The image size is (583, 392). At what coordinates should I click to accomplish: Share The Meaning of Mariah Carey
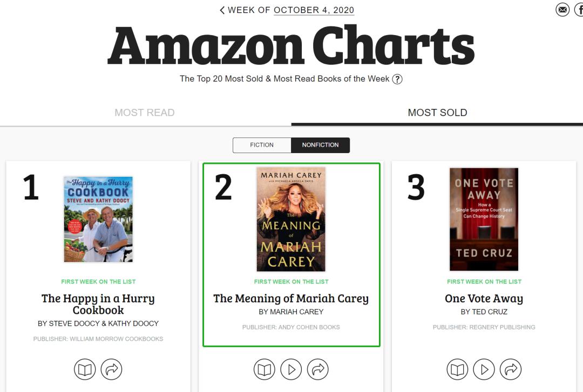(318, 369)
